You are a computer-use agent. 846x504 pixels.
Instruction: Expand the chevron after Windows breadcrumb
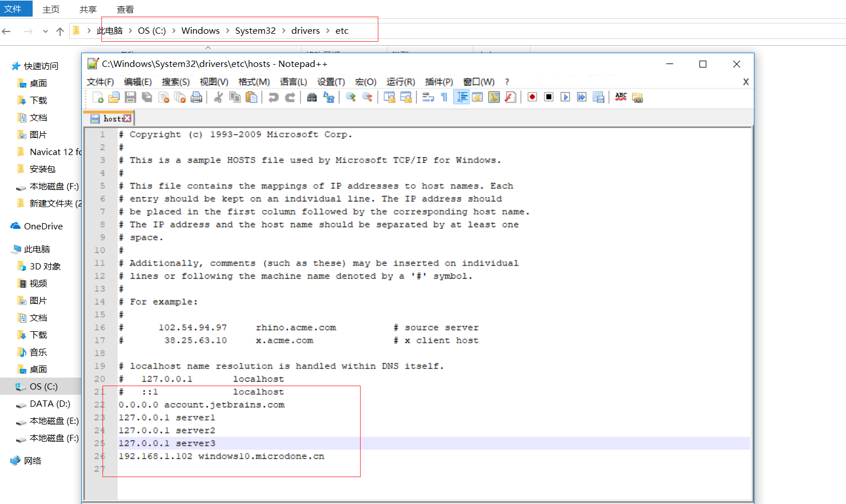click(x=228, y=30)
